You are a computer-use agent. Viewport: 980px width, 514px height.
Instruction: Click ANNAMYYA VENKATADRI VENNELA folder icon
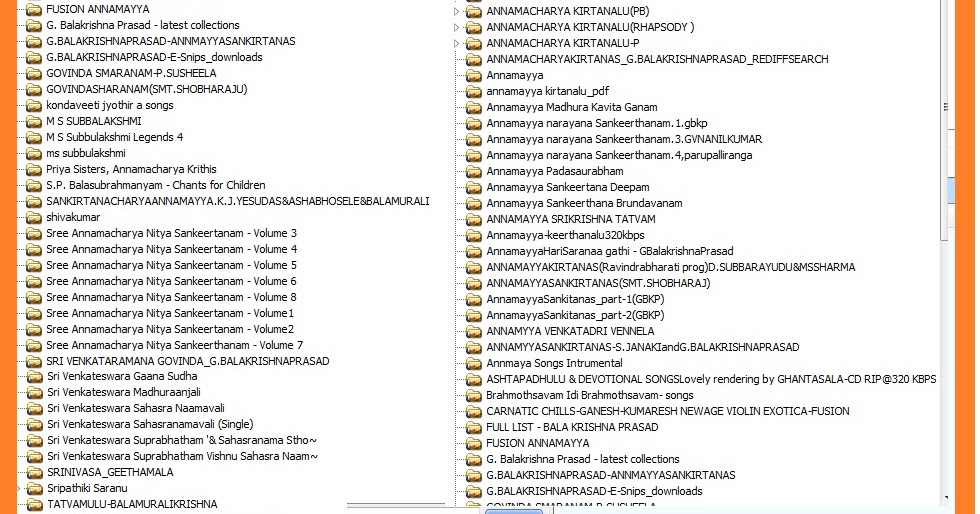[x=474, y=331]
